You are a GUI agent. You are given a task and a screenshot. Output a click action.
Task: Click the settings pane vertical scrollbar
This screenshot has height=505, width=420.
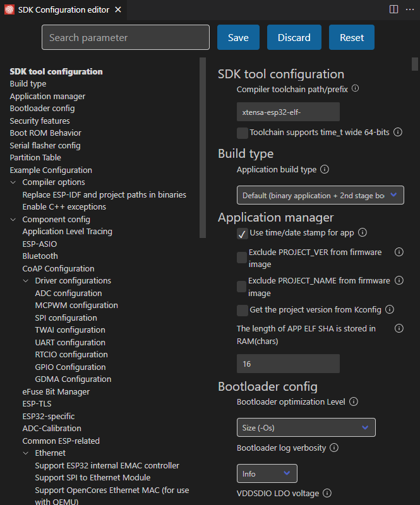click(x=415, y=64)
